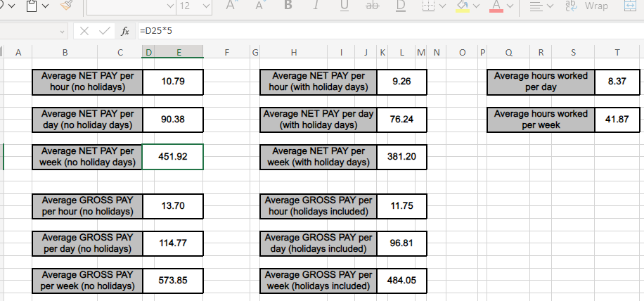The width and height of the screenshot is (644, 301).
Task: Decrease font size with smaller A icon
Action: point(259,6)
